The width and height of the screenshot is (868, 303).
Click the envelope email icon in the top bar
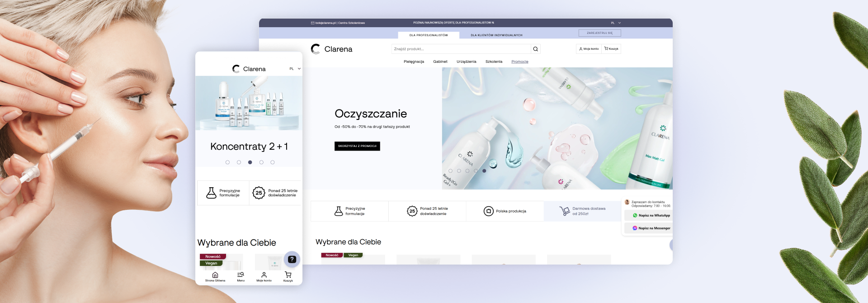[312, 23]
